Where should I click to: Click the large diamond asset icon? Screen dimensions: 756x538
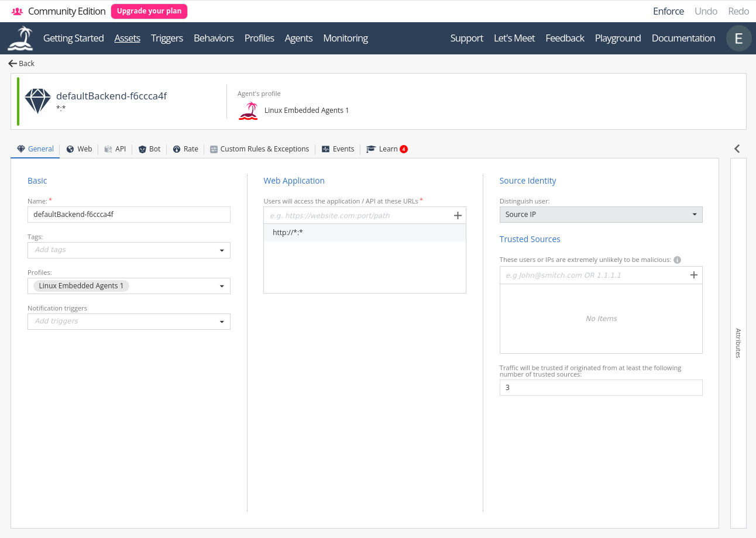coord(37,101)
